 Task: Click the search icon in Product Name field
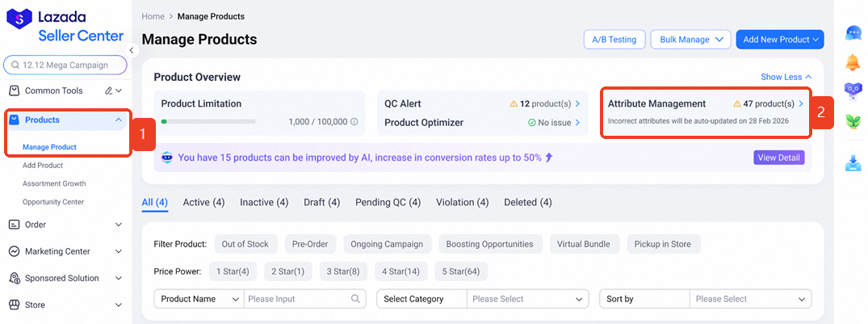coord(356,299)
